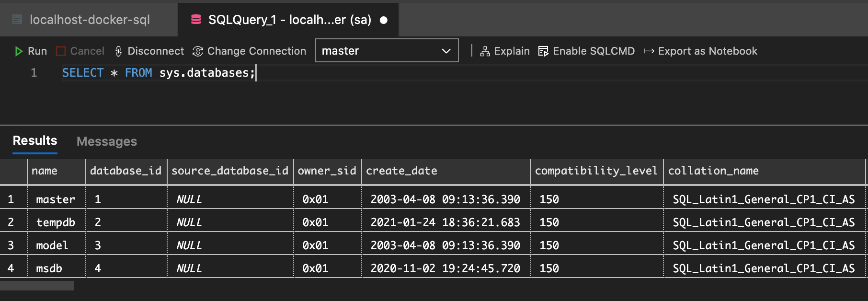The height and width of the screenshot is (301, 868).
Task: Switch to the localhost-docker-sql tab
Action: click(x=90, y=20)
